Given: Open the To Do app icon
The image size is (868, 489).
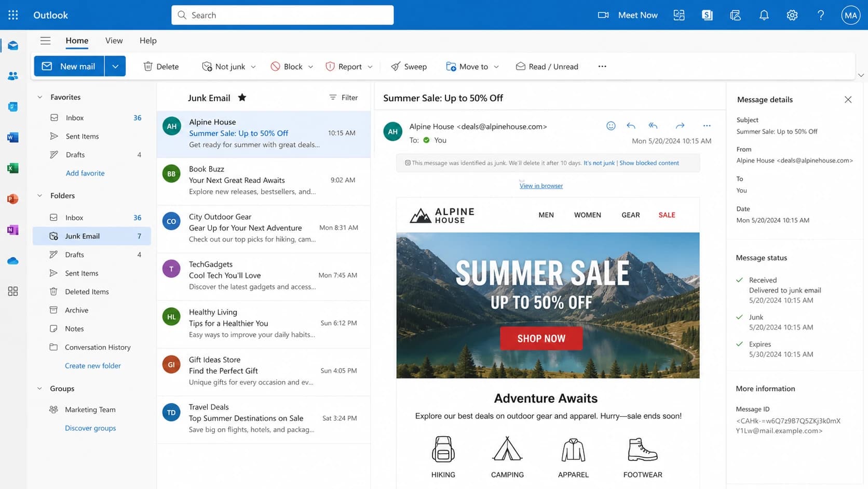Looking at the screenshot, I should pos(13,107).
